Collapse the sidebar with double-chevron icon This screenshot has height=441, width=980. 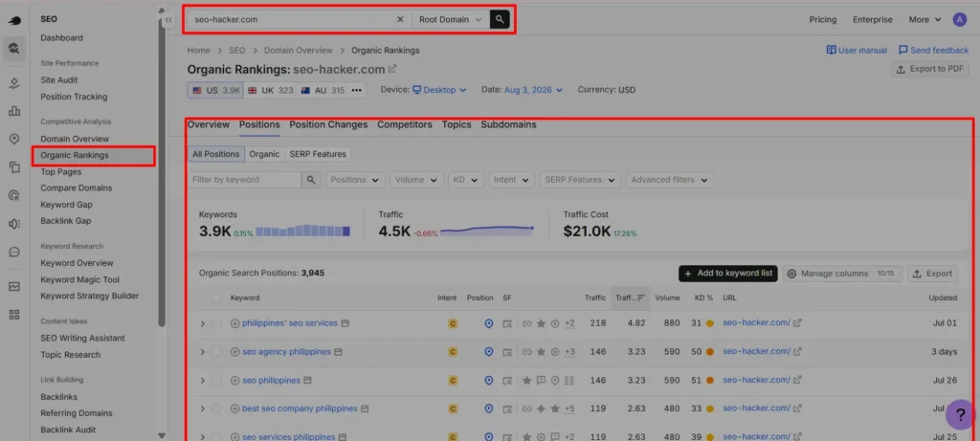[168, 20]
